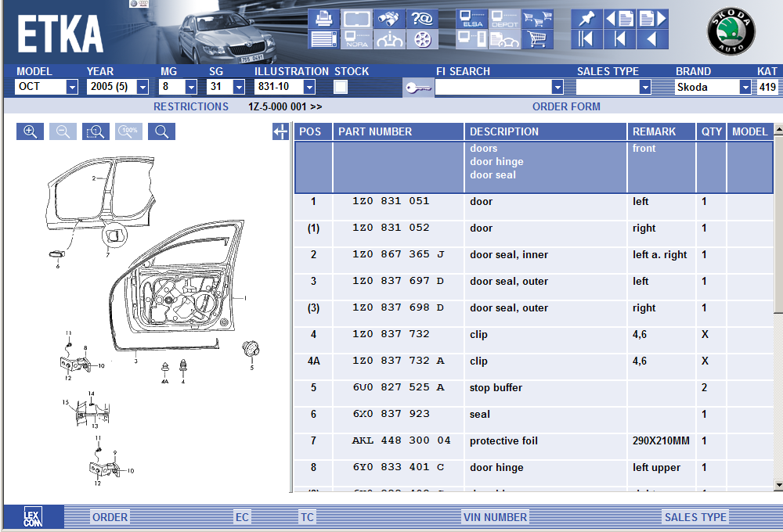Select the zoom-to-region tool
The height and width of the screenshot is (532, 783).
click(x=96, y=131)
